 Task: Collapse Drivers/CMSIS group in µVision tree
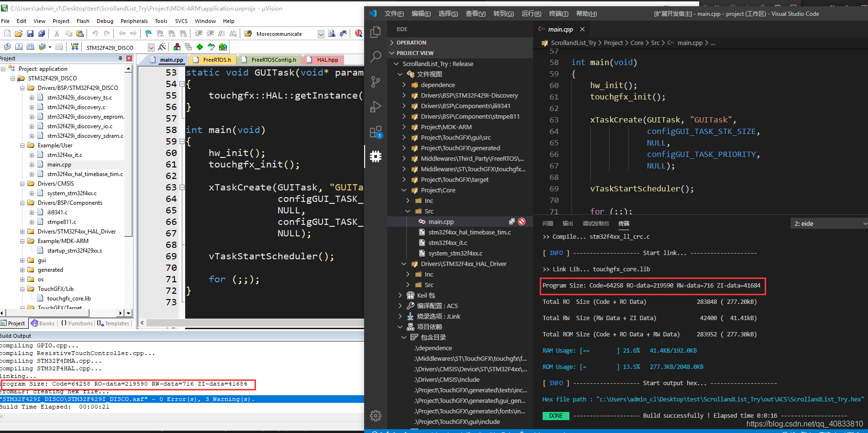point(22,184)
